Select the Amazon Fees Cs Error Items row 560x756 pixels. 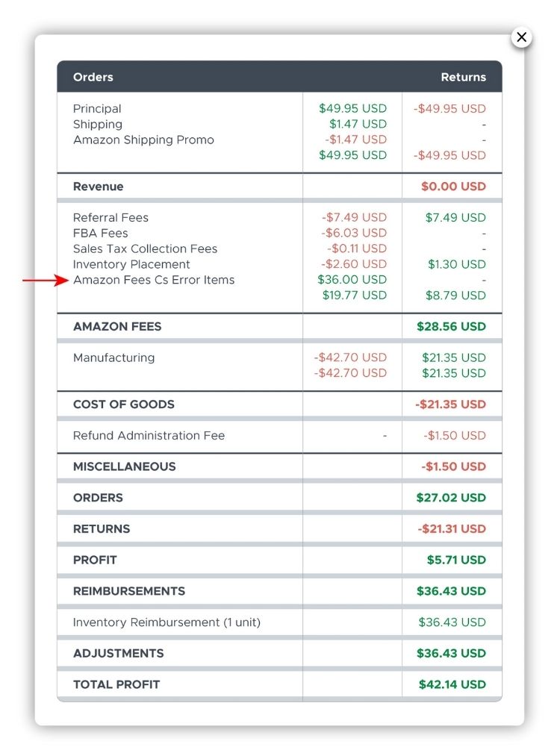coord(154,280)
